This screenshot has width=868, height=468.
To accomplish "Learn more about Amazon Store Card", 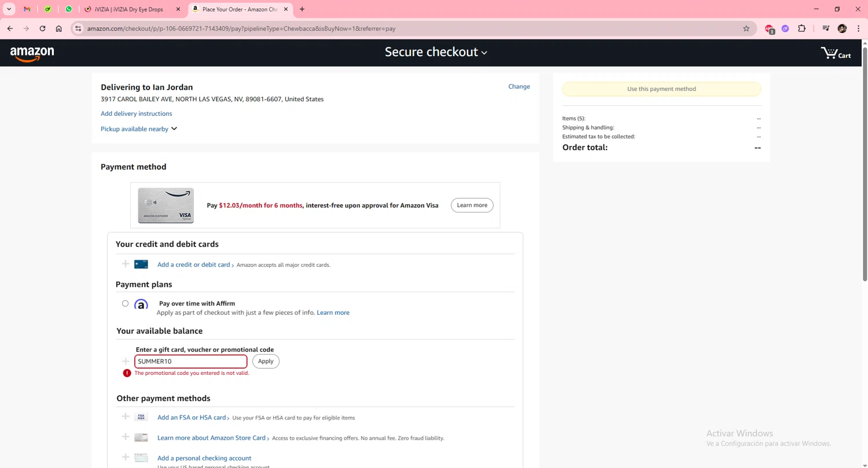I will point(211,438).
